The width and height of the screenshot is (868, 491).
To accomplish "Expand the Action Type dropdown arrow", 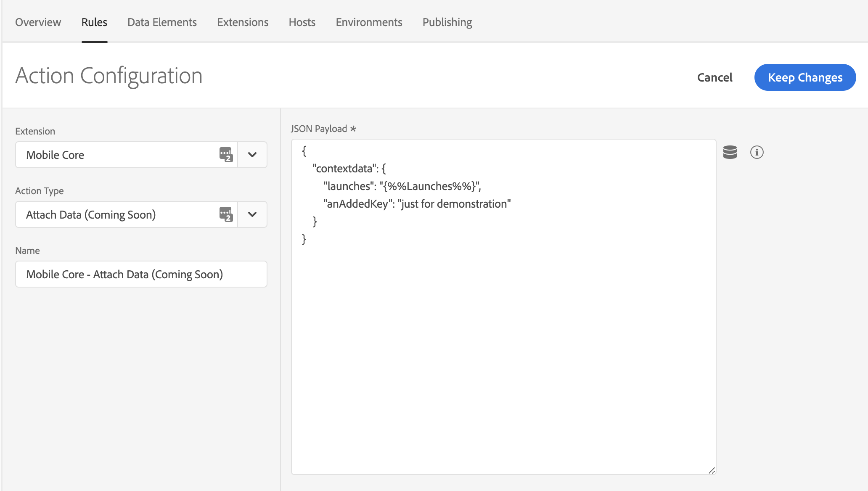I will pyautogui.click(x=252, y=214).
